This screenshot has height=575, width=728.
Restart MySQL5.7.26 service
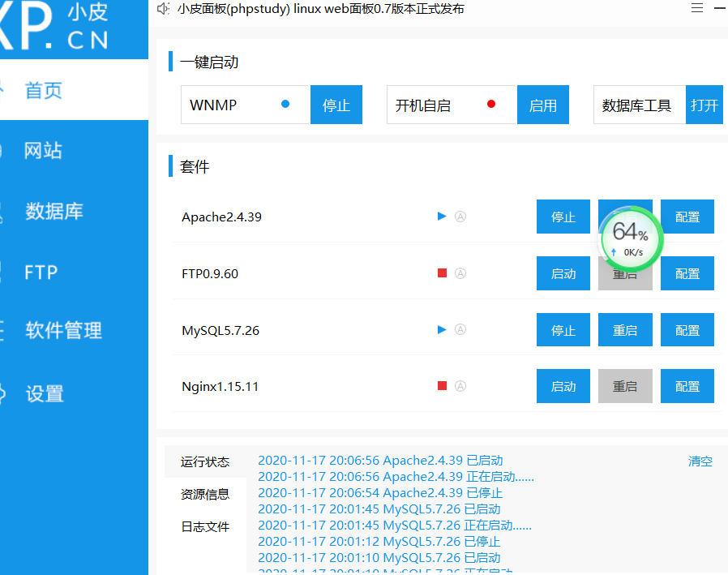tap(625, 330)
